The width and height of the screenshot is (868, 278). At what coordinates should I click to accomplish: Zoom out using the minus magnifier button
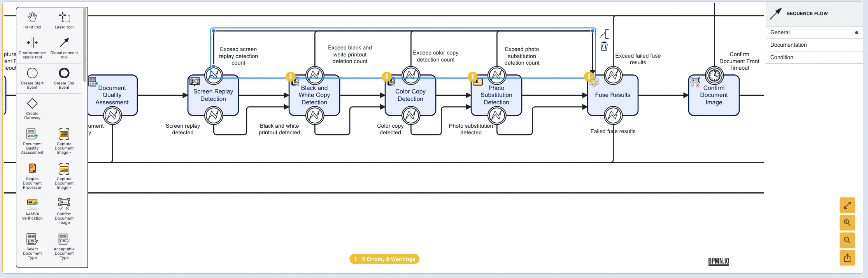click(x=847, y=240)
